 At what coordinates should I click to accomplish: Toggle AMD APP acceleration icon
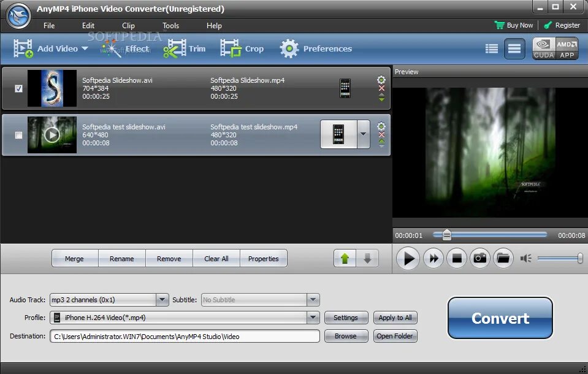click(567, 49)
